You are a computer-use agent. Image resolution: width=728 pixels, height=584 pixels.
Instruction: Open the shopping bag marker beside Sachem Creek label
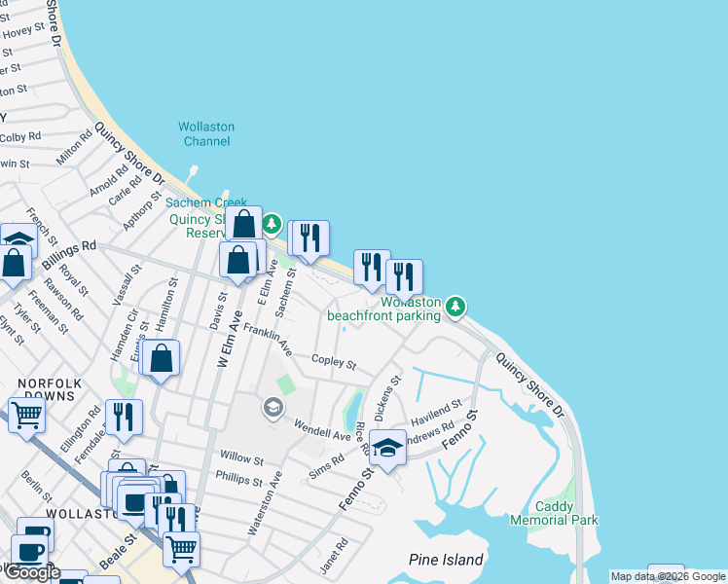243,224
